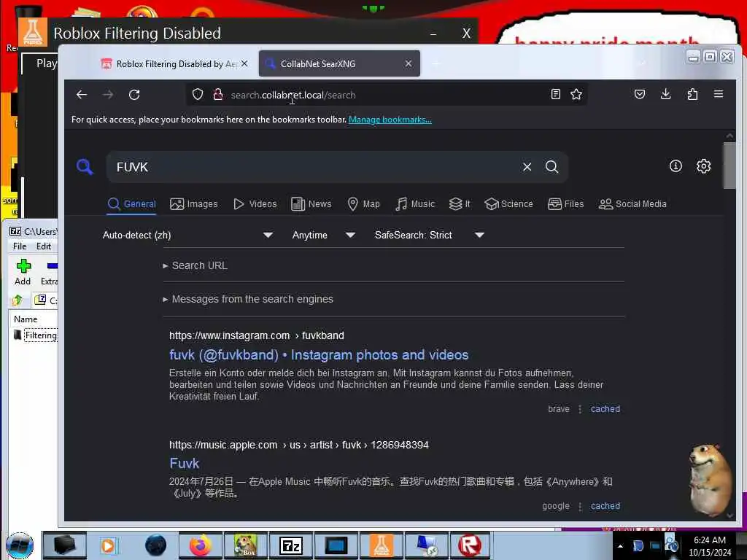The image size is (747, 560).
Task: Click the taskbar clock showing 6:24 AM
Action: pos(709,545)
